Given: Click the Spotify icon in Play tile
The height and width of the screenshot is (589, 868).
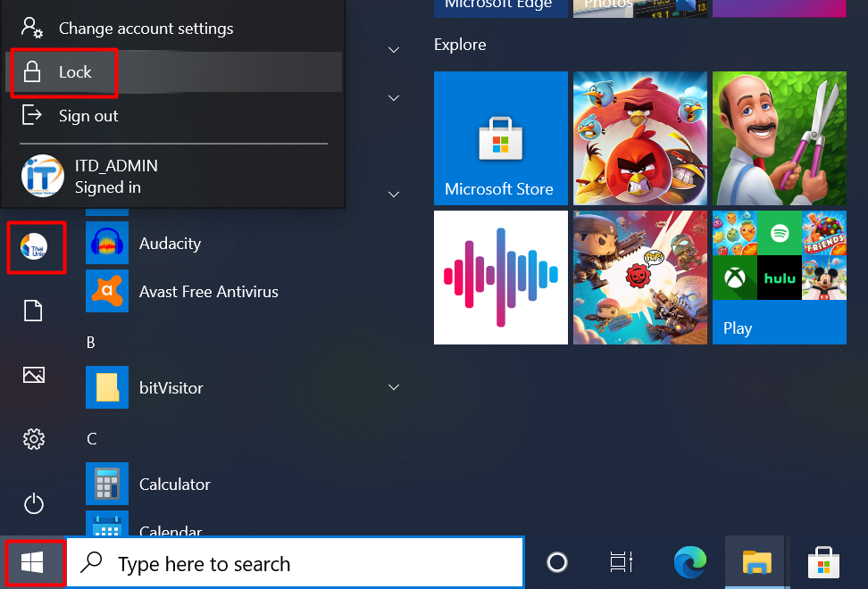Looking at the screenshot, I should pos(780,233).
